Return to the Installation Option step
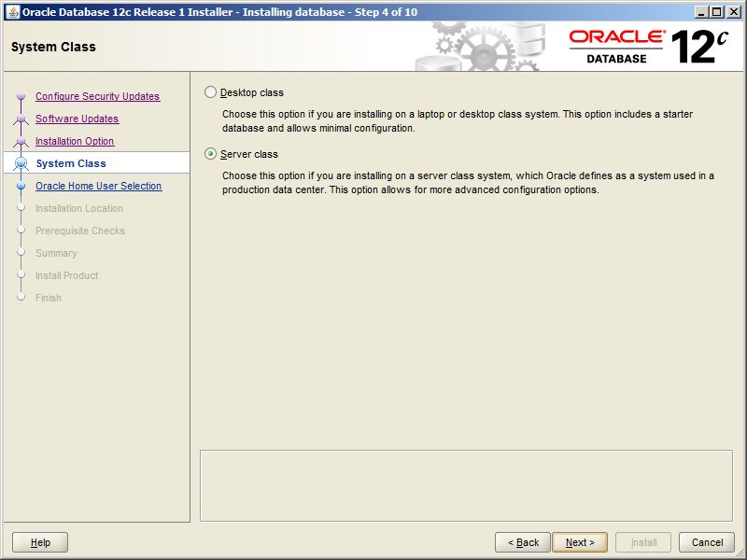 coord(75,141)
